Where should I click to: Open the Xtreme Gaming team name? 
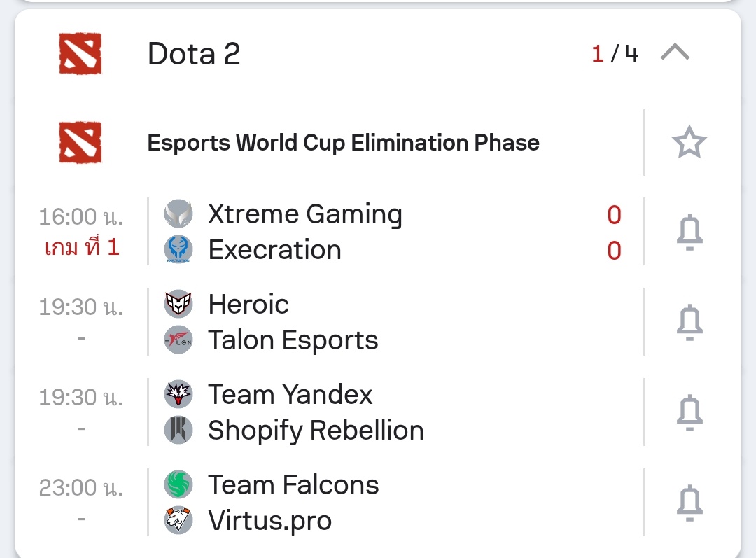(304, 214)
